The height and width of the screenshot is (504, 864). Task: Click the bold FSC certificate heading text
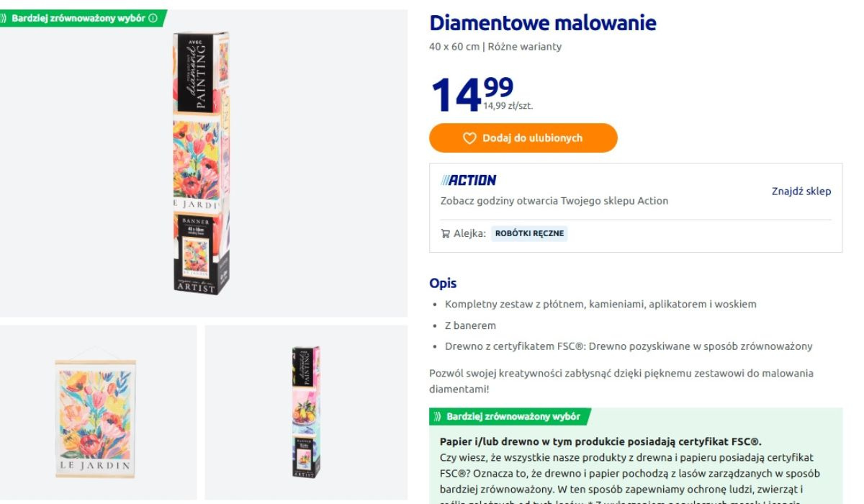[600, 441]
